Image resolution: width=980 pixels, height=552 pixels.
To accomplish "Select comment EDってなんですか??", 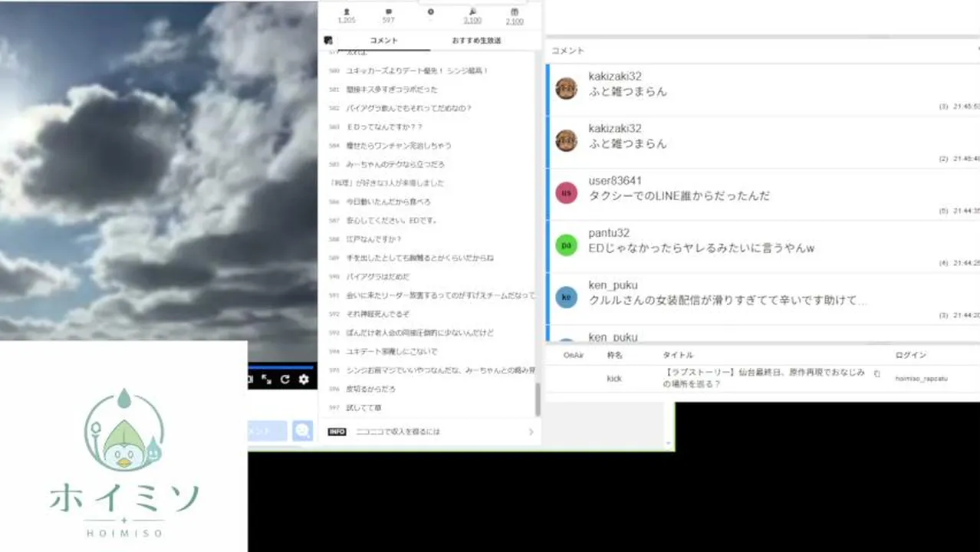I will pos(384,127).
